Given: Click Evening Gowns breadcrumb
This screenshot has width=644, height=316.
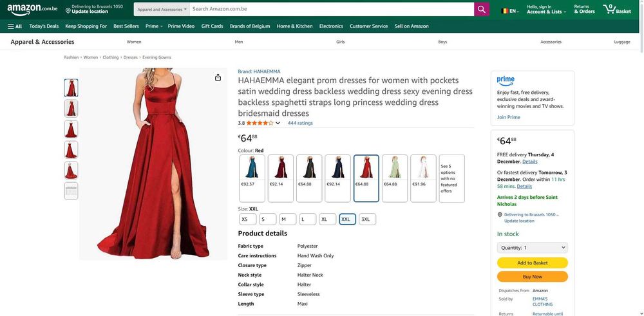Looking at the screenshot, I should (x=157, y=57).
